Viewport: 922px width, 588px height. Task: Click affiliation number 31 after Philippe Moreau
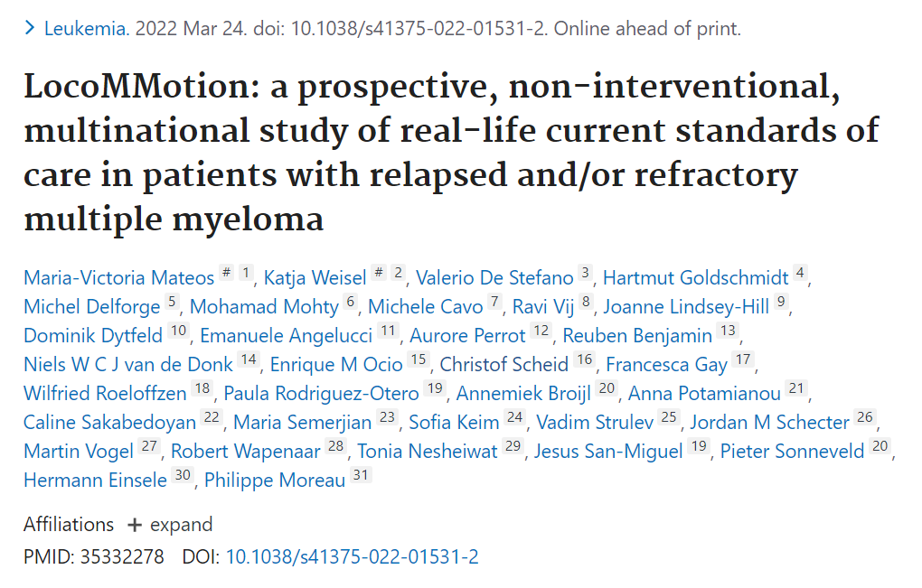click(361, 474)
